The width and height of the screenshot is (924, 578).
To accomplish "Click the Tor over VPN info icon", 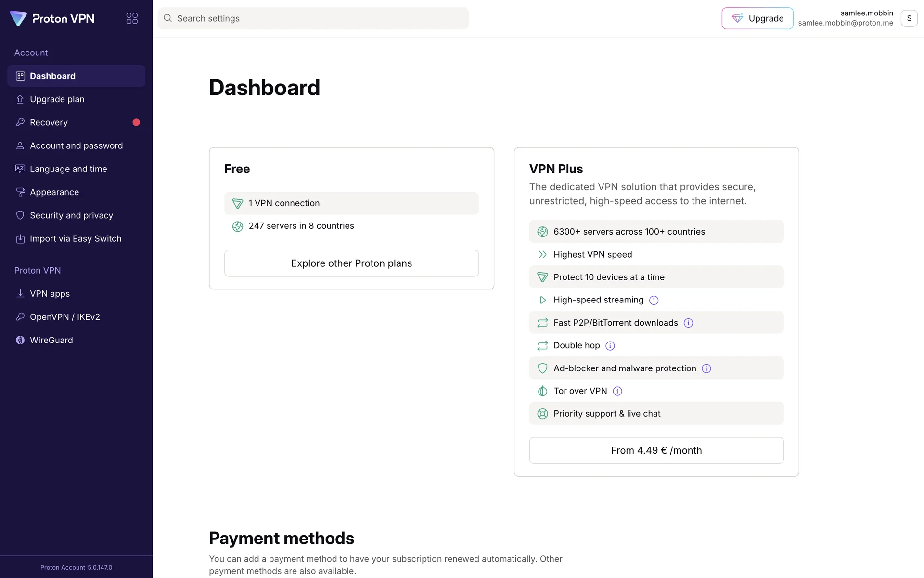I will [x=617, y=391].
